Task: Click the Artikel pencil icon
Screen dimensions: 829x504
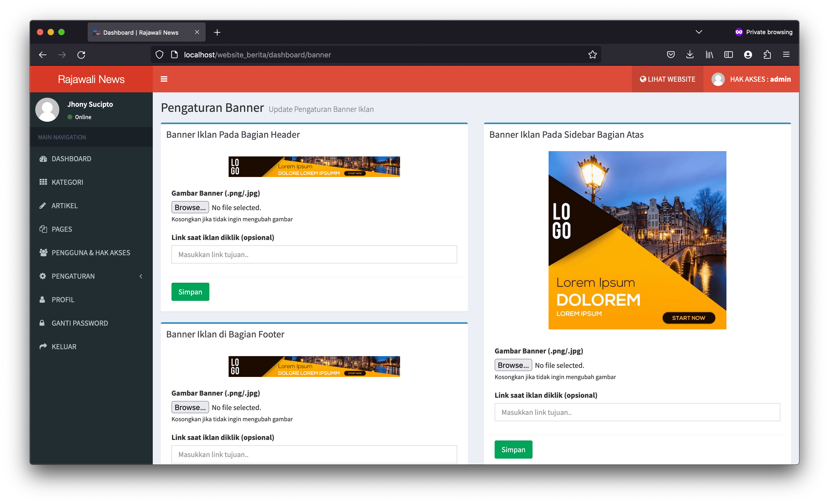Action: coord(43,206)
